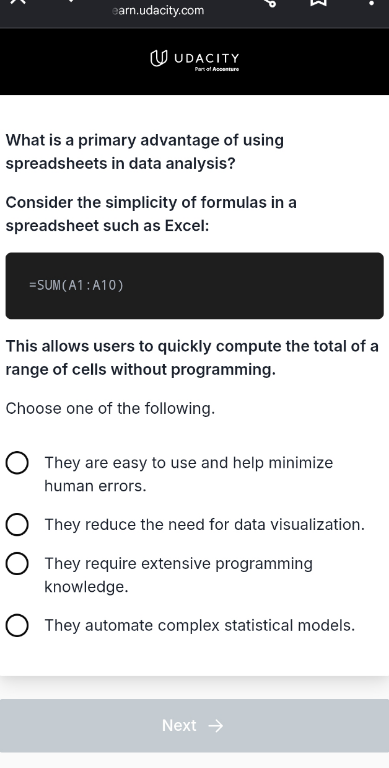Tap the down chevron beside the close icon
This screenshot has width=389, height=768.
pos(71,1)
